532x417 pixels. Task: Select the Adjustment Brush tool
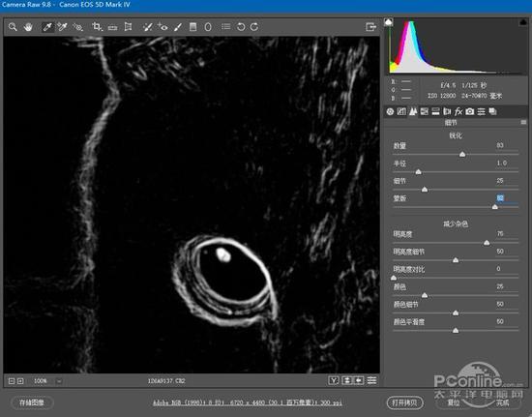178,27
